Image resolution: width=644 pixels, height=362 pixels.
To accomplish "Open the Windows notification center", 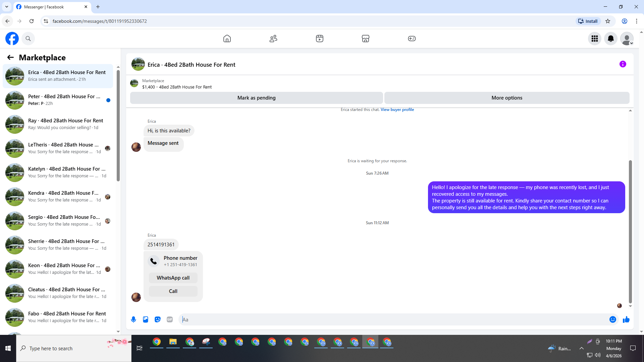I will click(633, 349).
